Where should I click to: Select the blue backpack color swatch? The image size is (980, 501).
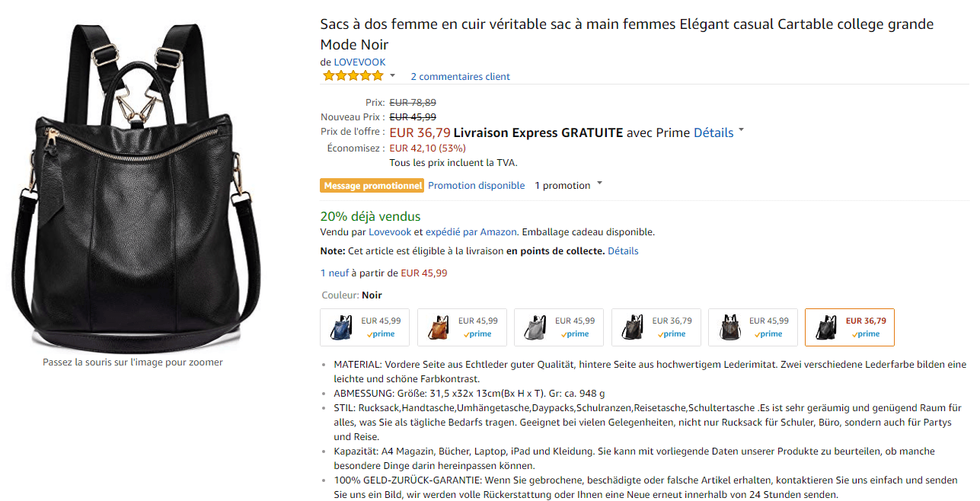coord(366,327)
